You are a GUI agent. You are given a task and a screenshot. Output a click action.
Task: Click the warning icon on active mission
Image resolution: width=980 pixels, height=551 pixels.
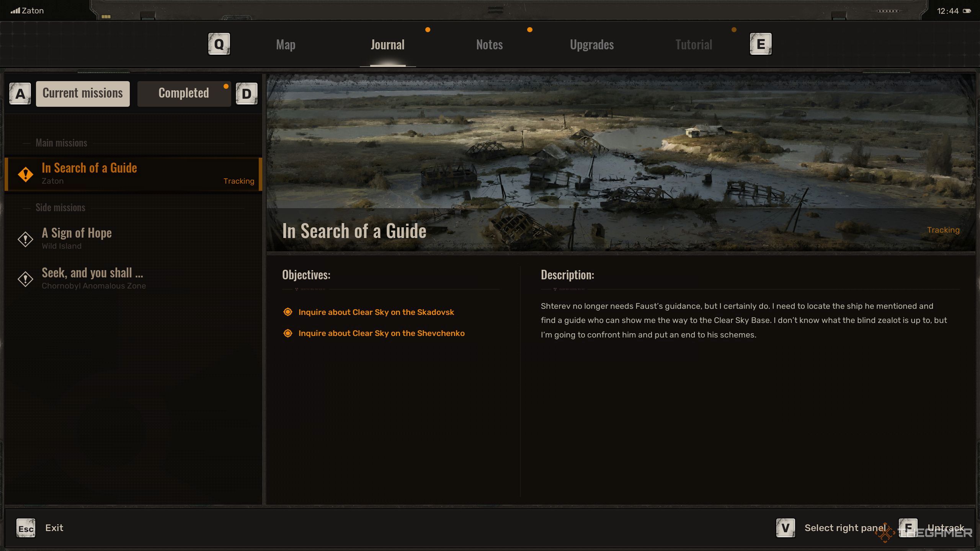click(x=25, y=174)
